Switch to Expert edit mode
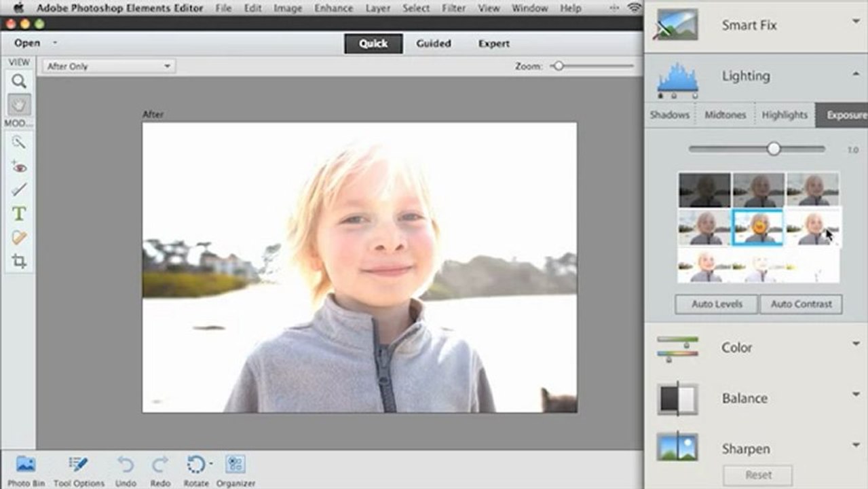868x489 pixels. pyautogui.click(x=494, y=43)
